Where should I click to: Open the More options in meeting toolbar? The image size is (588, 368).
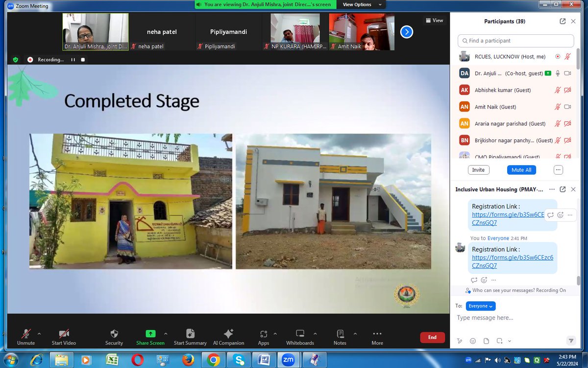(377, 334)
